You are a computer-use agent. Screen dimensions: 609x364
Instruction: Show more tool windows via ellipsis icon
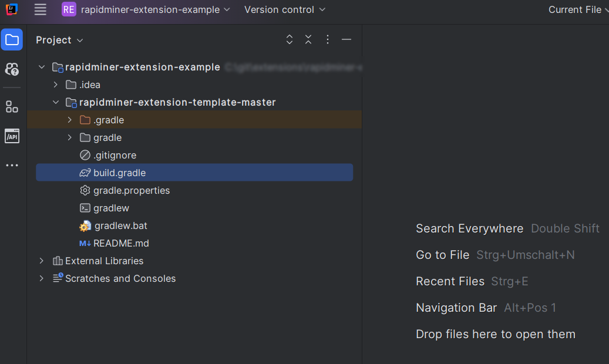pos(12,165)
